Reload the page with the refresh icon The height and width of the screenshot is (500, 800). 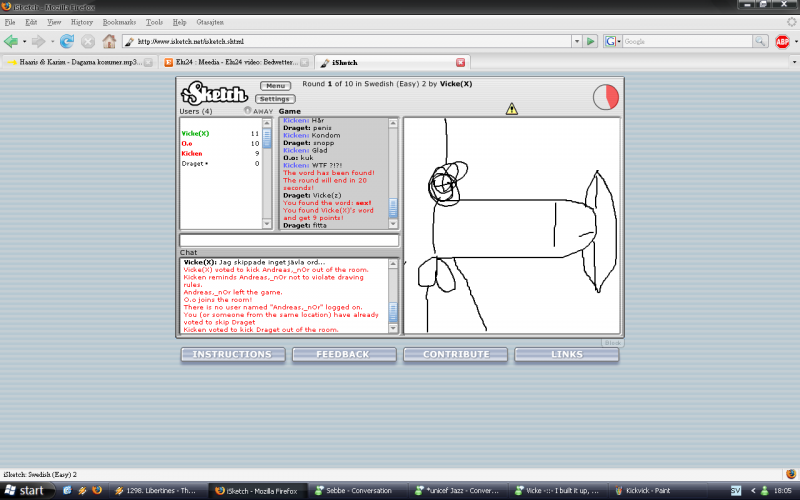tap(67, 41)
